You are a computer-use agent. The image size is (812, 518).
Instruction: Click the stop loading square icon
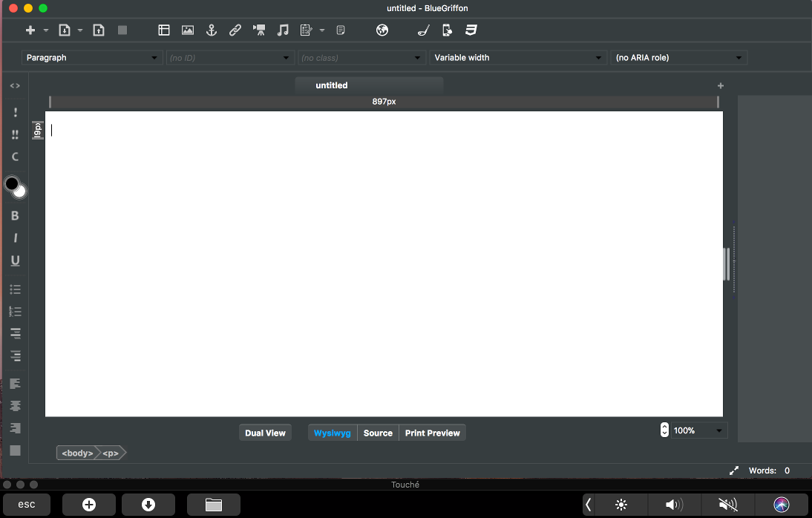click(x=122, y=30)
